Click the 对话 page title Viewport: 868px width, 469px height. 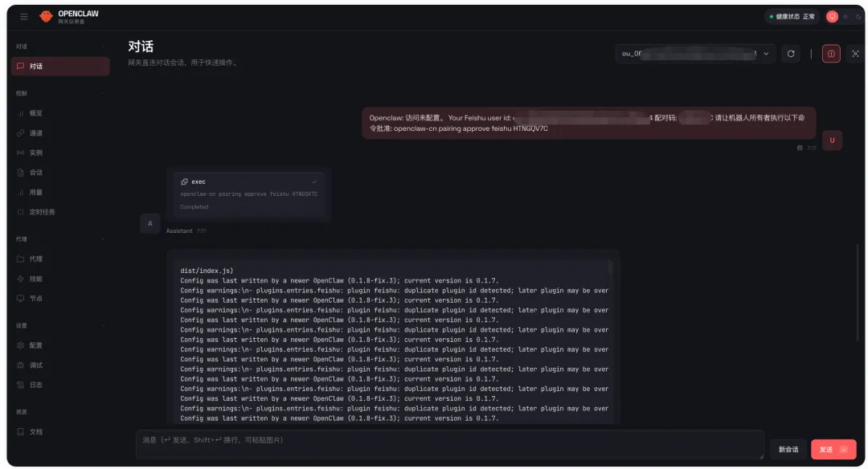coord(141,47)
